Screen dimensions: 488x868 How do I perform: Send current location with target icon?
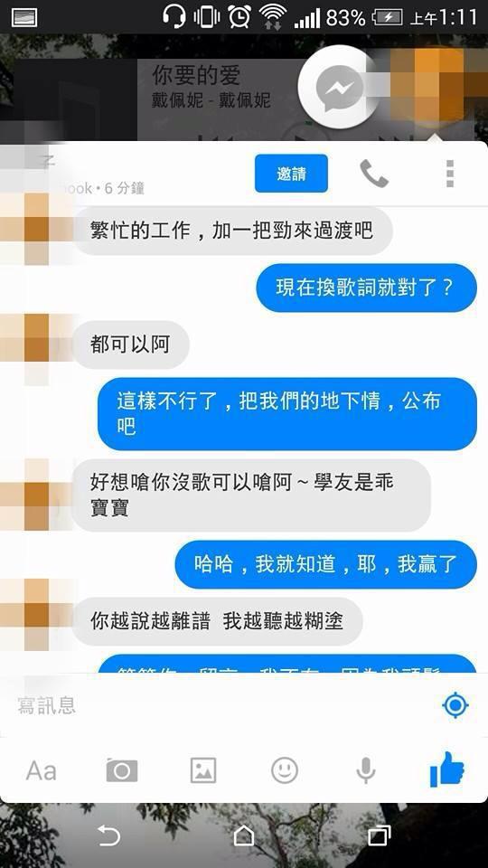point(455,705)
